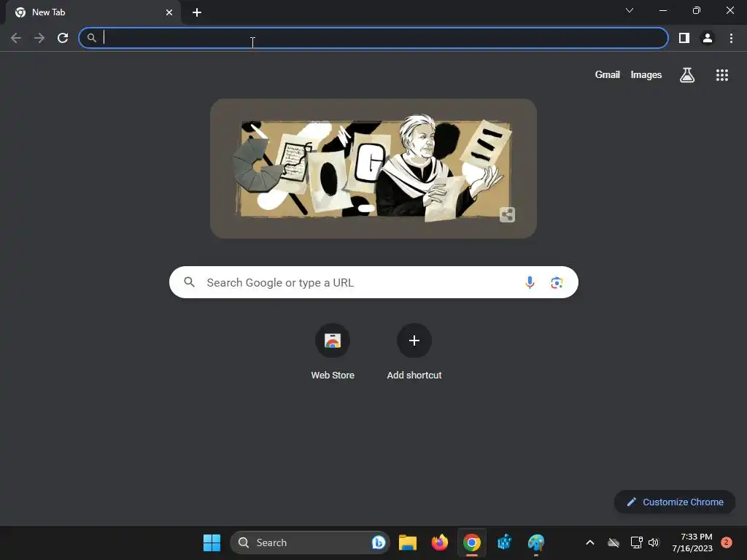Open Chrome side panel
Viewport: 747px width, 560px height.
coord(684,38)
